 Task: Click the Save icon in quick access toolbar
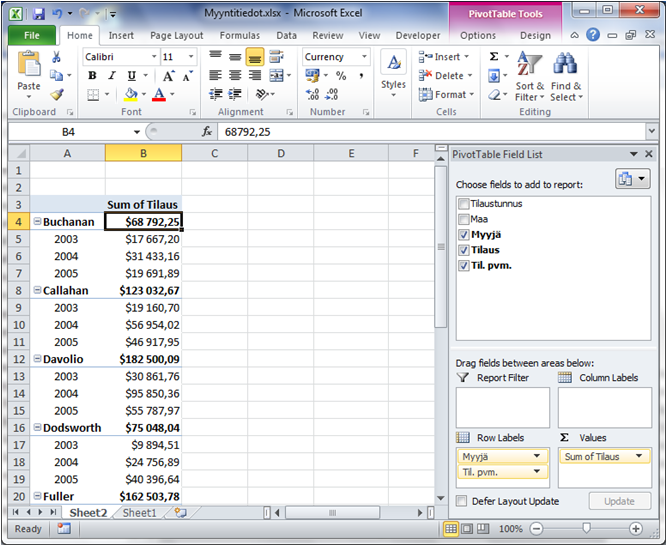(38, 15)
